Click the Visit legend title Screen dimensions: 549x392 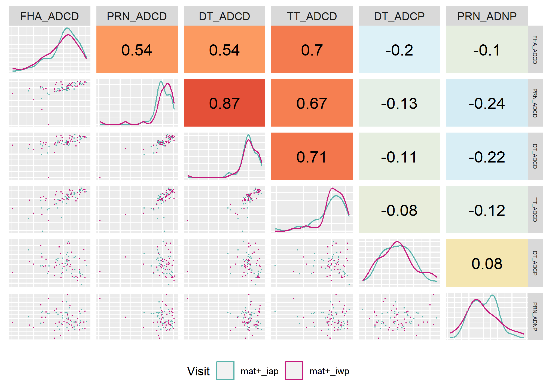199,371
